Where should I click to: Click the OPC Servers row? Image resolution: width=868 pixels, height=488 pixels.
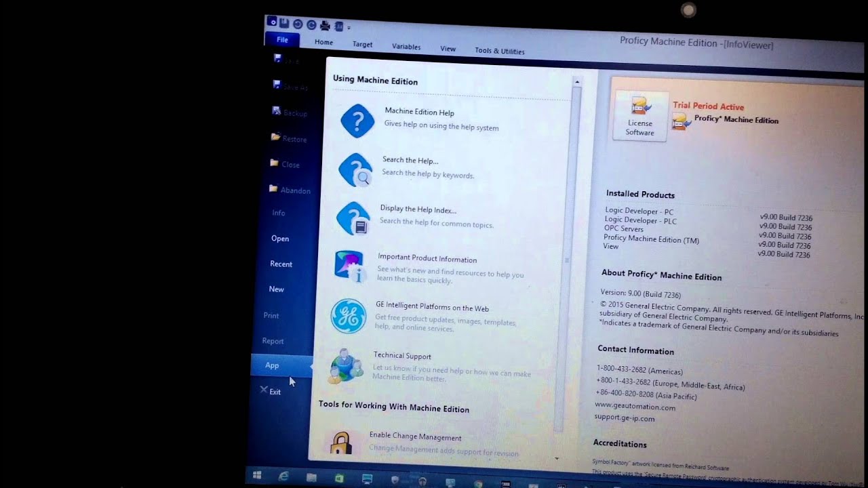pyautogui.click(x=707, y=232)
